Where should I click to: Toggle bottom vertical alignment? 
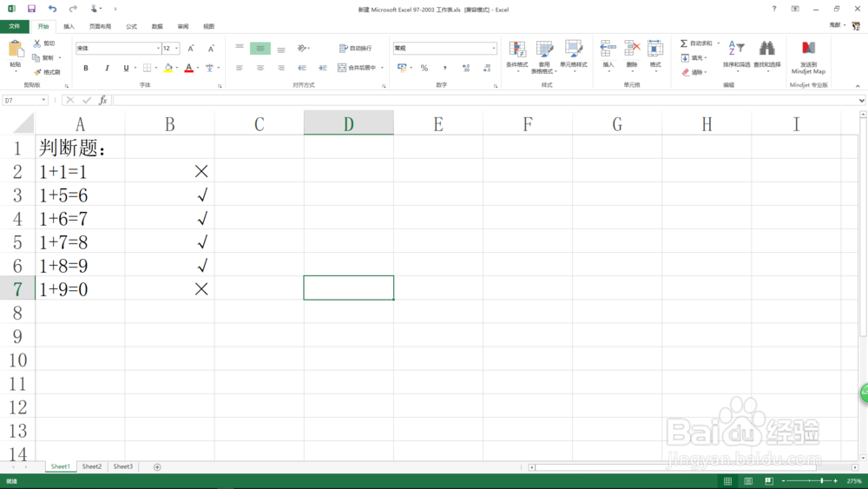coord(281,48)
